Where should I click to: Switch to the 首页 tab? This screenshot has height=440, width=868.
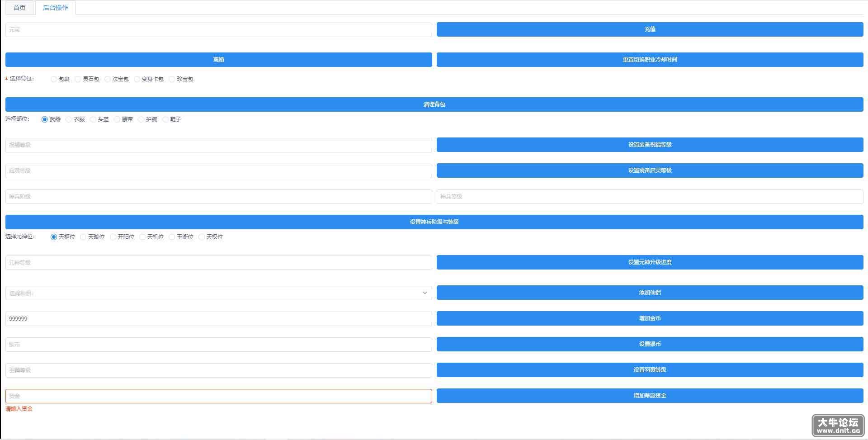pos(19,8)
